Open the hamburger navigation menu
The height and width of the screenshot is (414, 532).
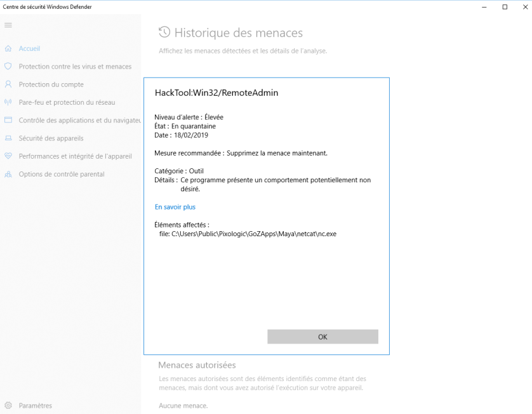(8, 25)
